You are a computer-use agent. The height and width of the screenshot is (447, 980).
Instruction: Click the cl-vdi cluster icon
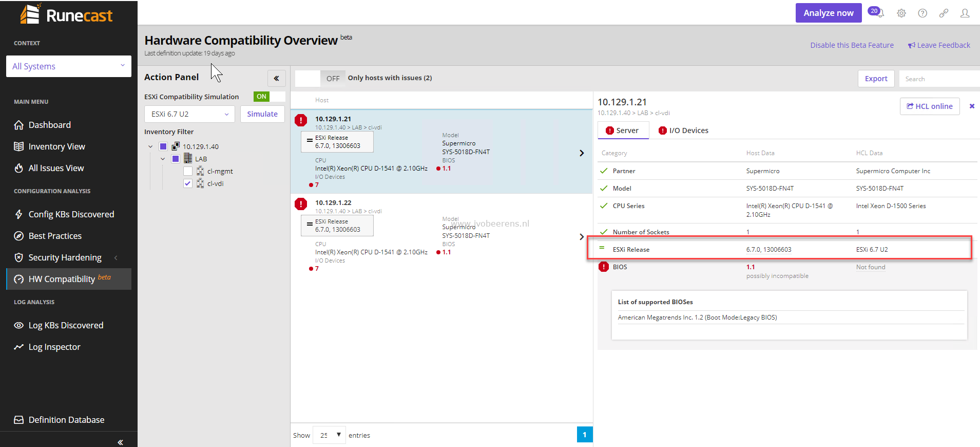point(200,183)
